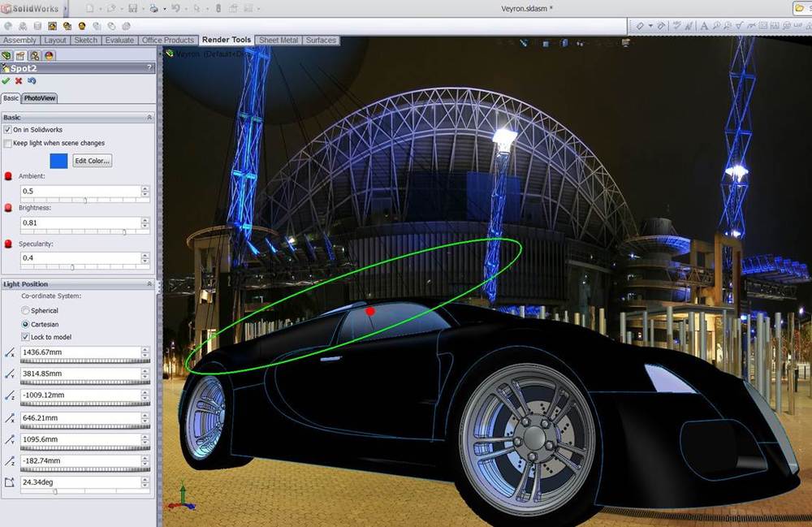This screenshot has height=527, width=812.
Task: Click the Print icon in the top toolbar
Action: [x=153, y=8]
